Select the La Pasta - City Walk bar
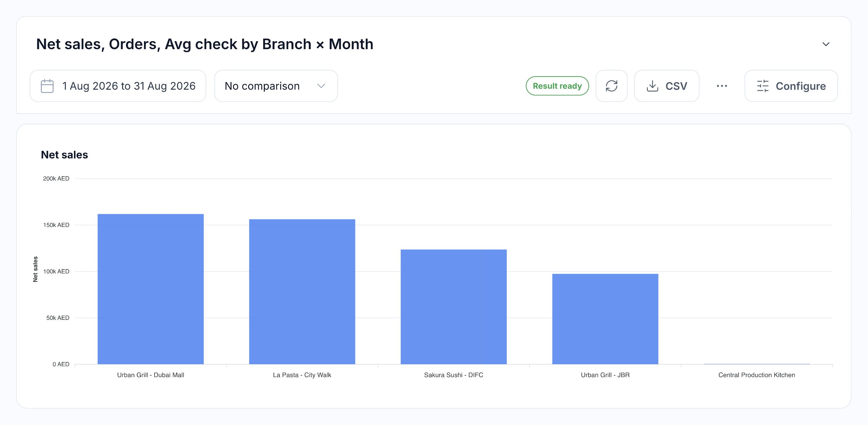This screenshot has width=868, height=425. click(302, 292)
